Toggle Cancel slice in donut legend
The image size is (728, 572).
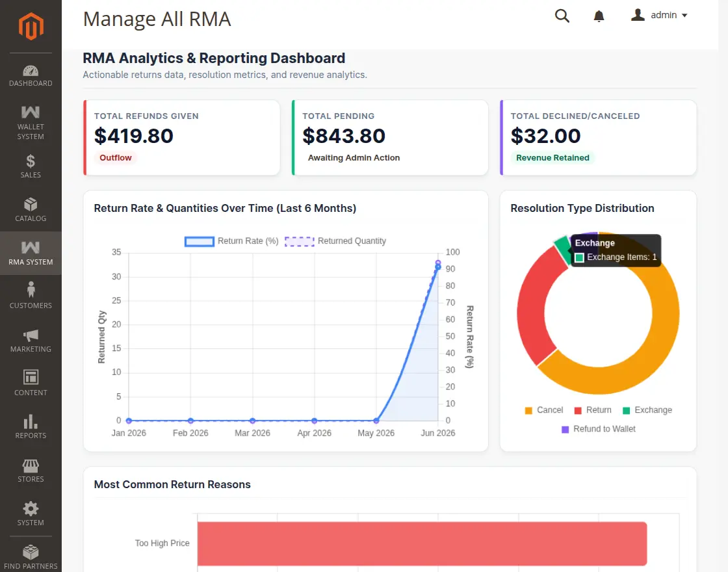click(543, 410)
